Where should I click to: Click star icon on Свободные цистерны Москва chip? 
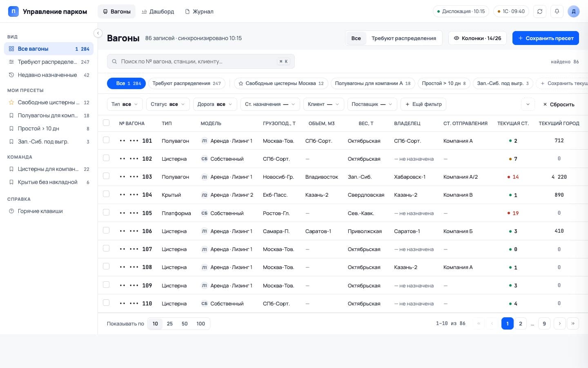(241, 83)
